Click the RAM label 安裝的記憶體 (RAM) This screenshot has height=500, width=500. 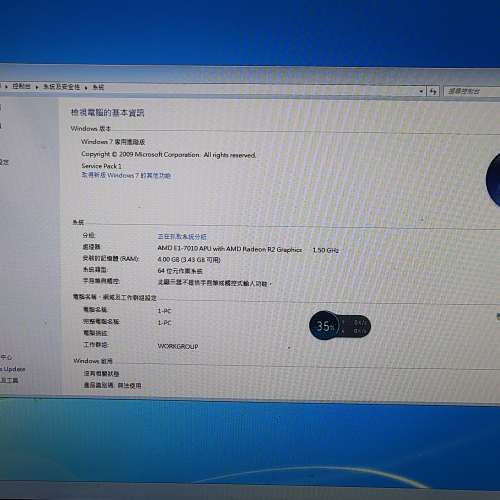pyautogui.click(x=111, y=258)
